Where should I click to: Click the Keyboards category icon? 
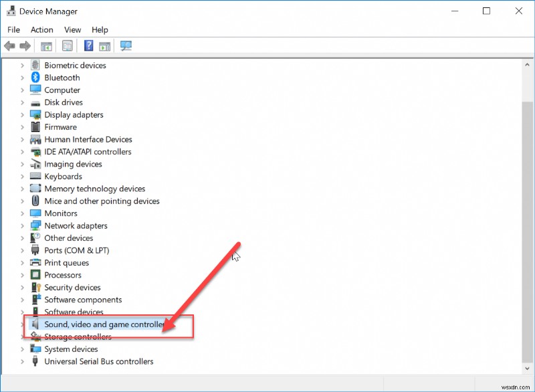[x=35, y=176]
